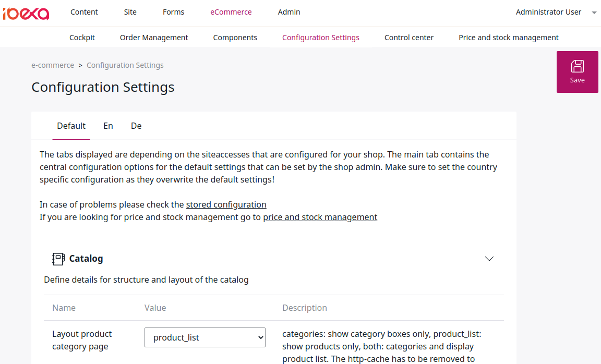Image resolution: width=601 pixels, height=364 pixels.
Task: Open the Site menu
Action: coord(130,12)
